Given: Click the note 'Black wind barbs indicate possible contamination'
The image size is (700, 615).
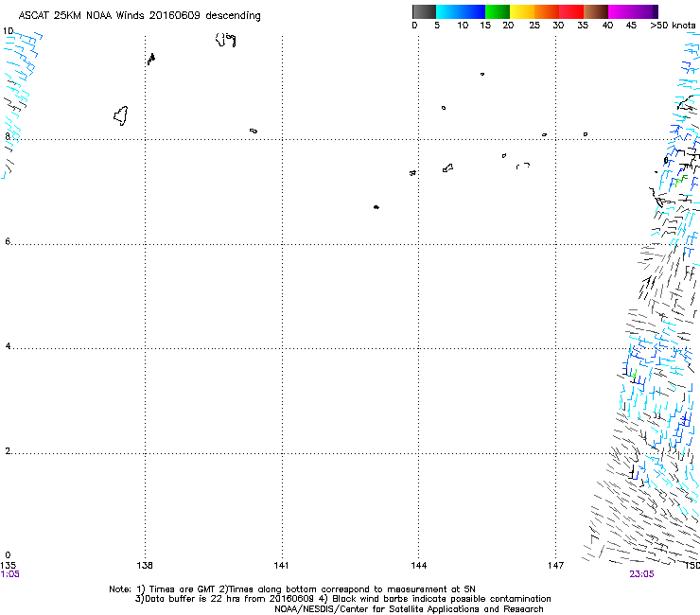Looking at the screenshot, I should coord(442,599).
